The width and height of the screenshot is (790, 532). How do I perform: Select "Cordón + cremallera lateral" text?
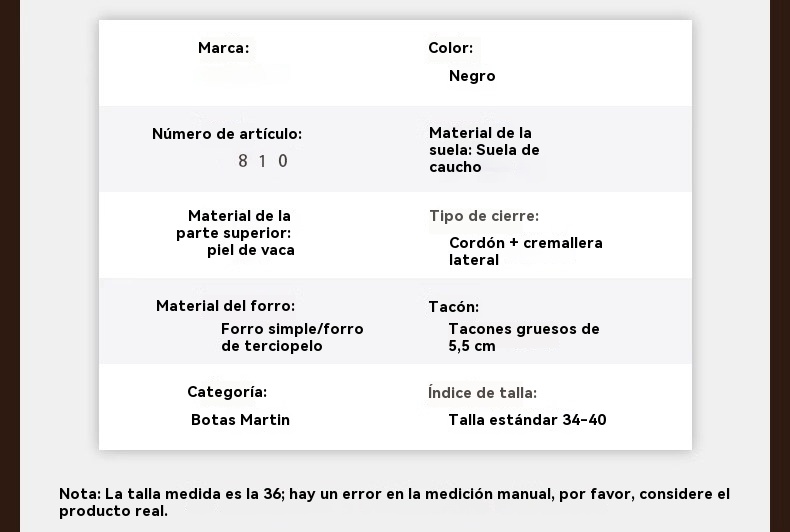(x=525, y=251)
